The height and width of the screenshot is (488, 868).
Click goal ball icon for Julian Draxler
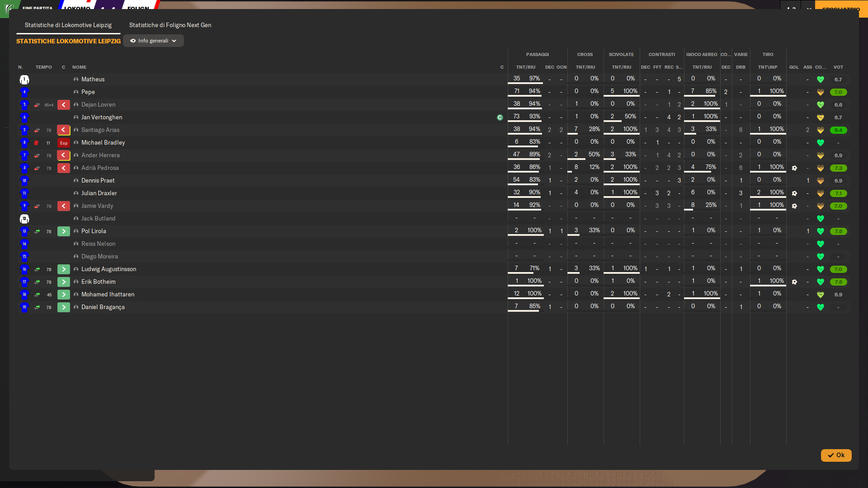[x=794, y=193]
